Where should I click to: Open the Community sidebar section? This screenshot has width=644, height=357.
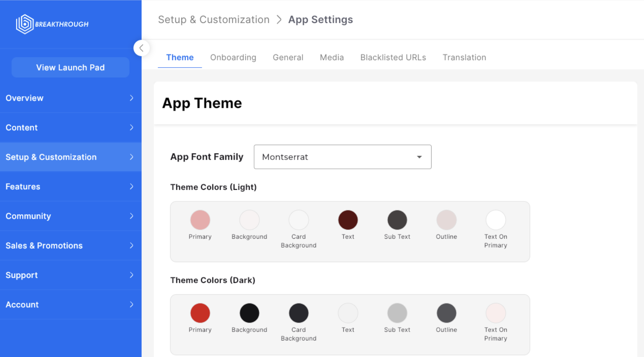(x=70, y=216)
